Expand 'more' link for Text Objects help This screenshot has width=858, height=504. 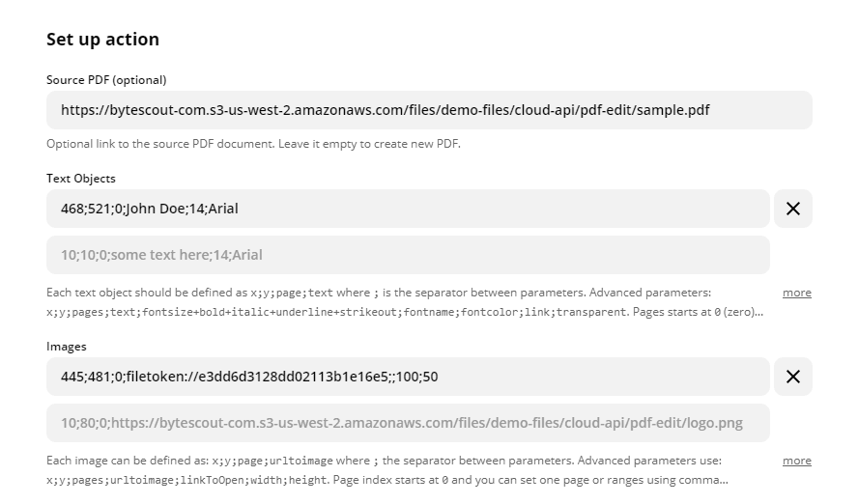[x=796, y=293]
